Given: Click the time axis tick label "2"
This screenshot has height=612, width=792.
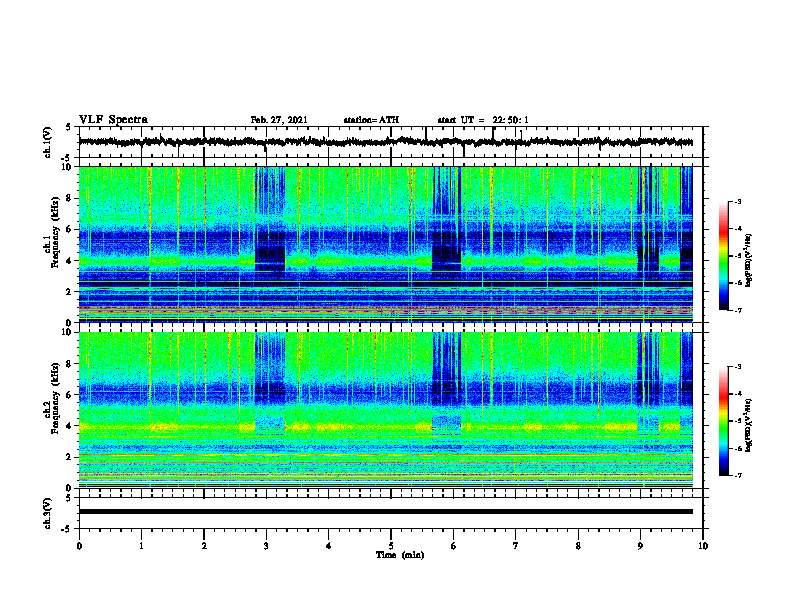Looking at the screenshot, I should click(x=204, y=546).
